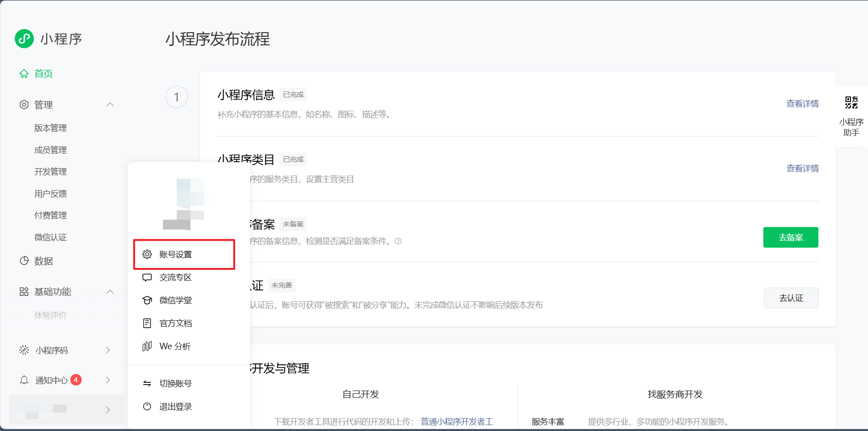
Task: Select 退出登录 in the popup menu
Action: [175, 407]
